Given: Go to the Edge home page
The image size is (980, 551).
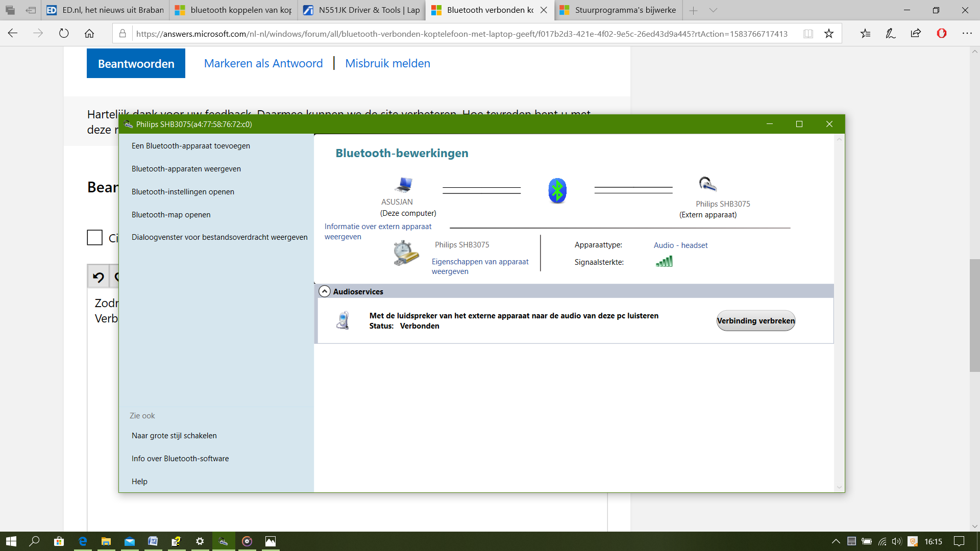Looking at the screenshot, I should [89, 33].
